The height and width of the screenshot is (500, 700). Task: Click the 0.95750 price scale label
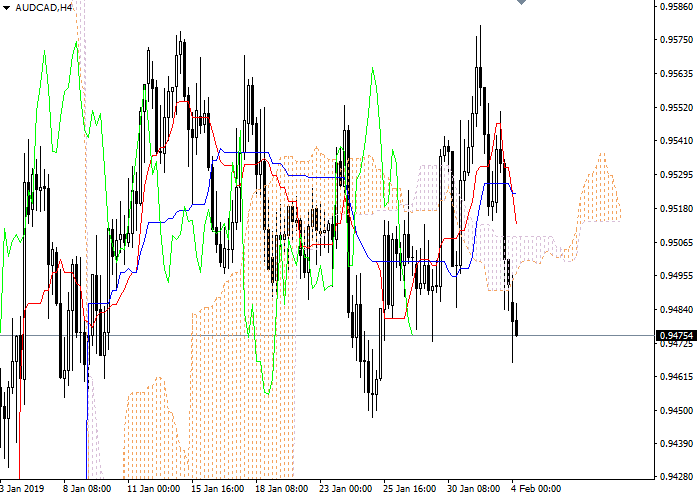676,40
